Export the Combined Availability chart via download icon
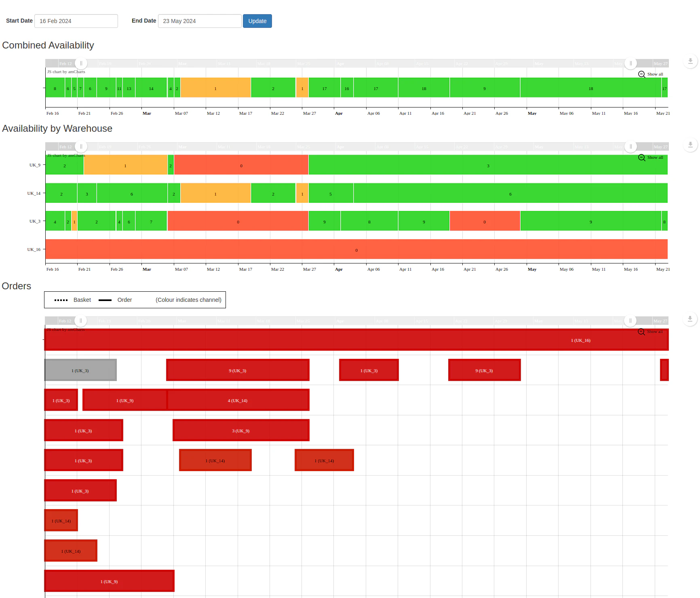The width and height of the screenshot is (700, 598). coord(691,61)
